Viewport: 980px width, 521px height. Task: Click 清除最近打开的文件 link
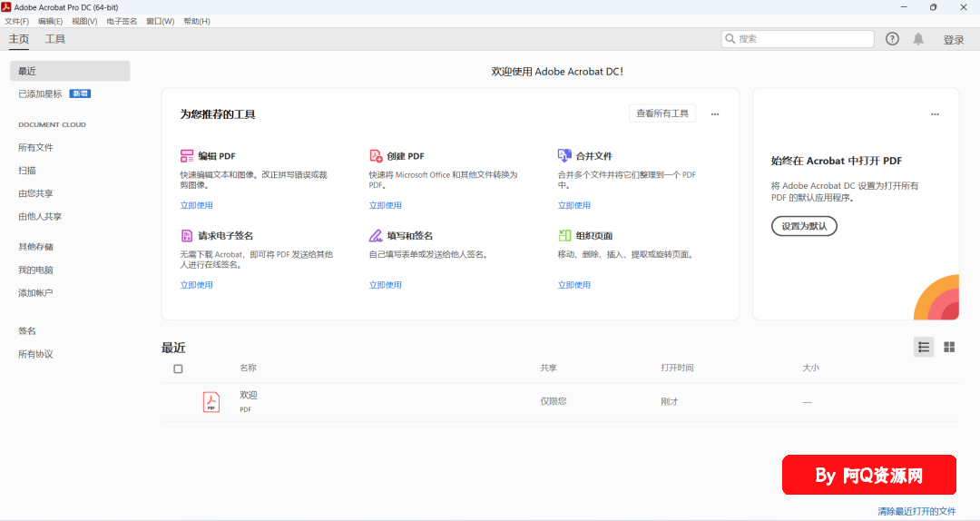coord(916,511)
